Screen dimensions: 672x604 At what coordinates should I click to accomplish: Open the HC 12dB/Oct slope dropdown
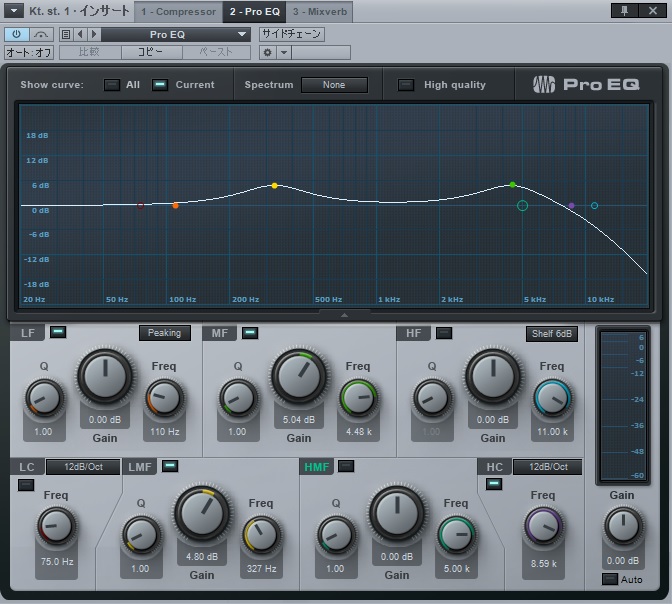pyautogui.click(x=546, y=467)
